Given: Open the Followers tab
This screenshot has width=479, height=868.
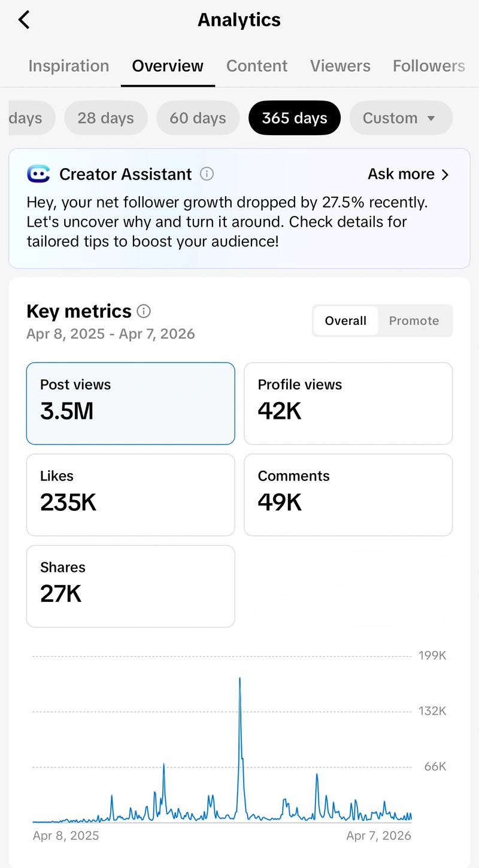Looking at the screenshot, I should tap(429, 66).
